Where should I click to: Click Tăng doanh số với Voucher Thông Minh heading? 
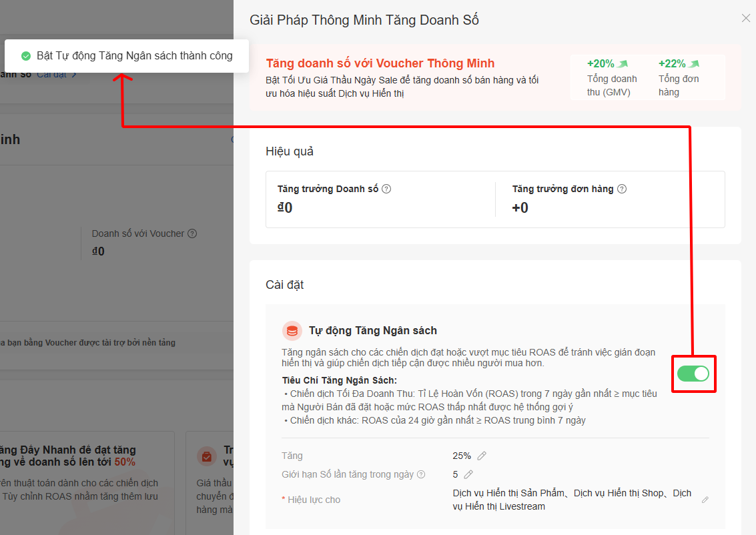[x=380, y=63]
